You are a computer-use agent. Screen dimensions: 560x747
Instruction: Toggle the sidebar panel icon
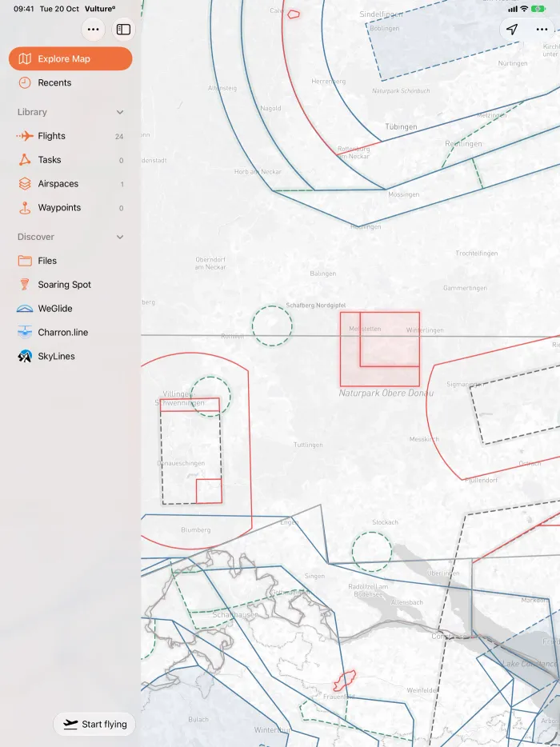[x=123, y=30]
